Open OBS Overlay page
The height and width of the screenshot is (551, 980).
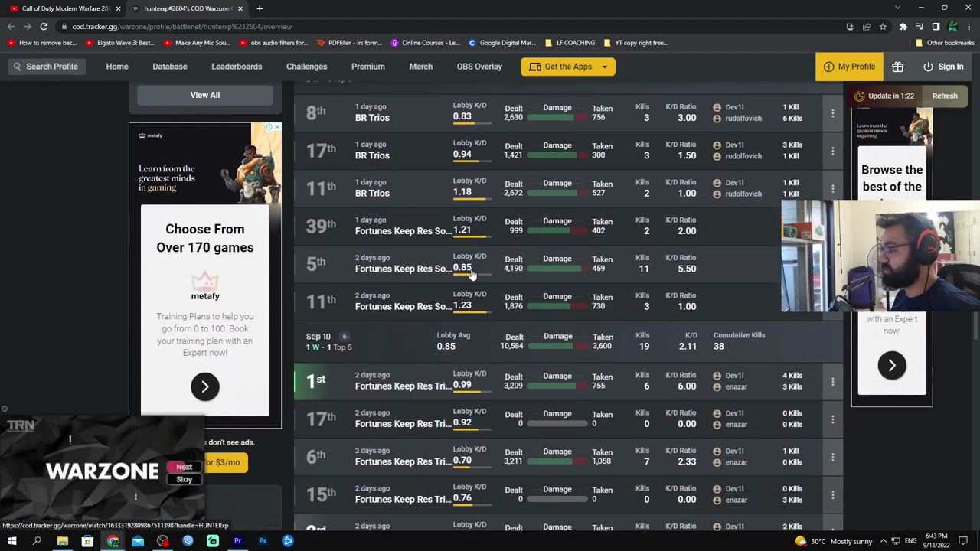point(479,67)
